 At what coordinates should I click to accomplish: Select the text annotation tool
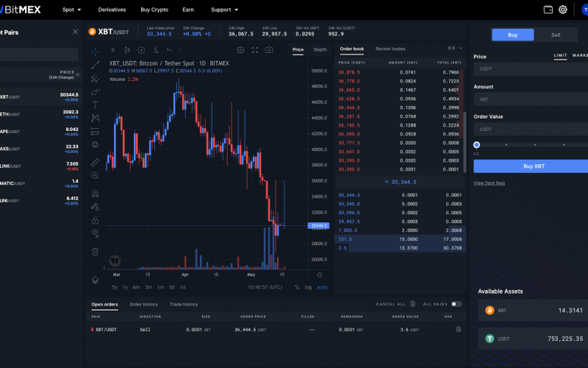click(96, 105)
